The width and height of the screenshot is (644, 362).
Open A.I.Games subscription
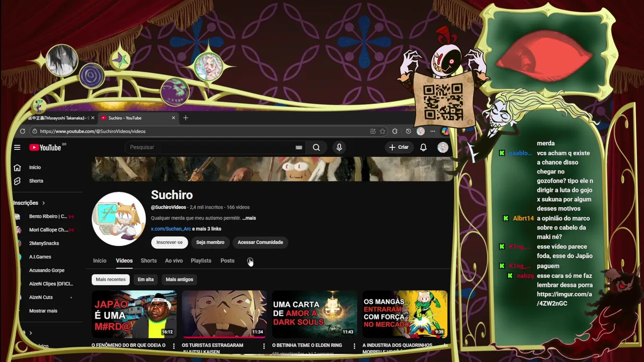coord(40,257)
